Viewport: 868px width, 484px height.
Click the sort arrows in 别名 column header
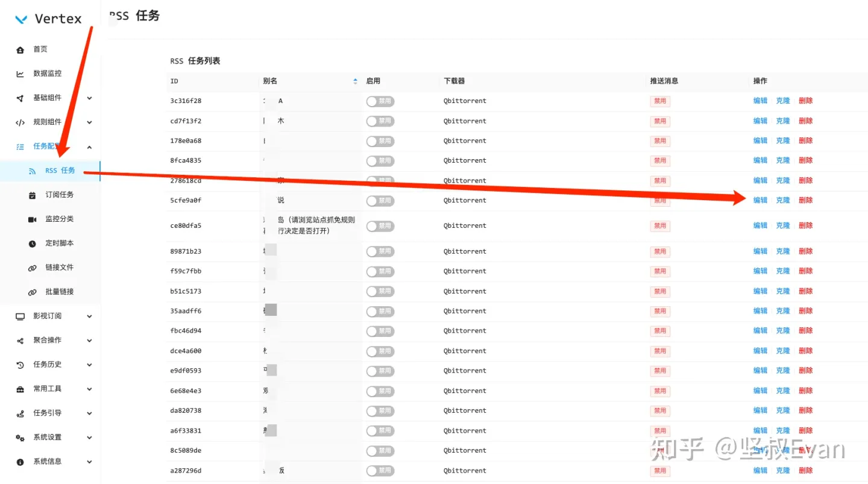355,81
